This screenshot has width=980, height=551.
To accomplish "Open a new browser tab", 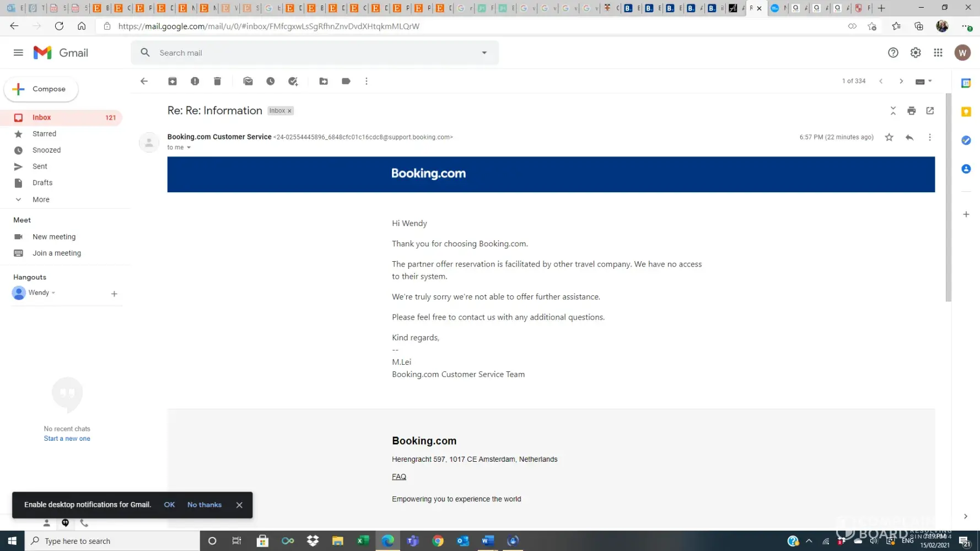I will [881, 8].
